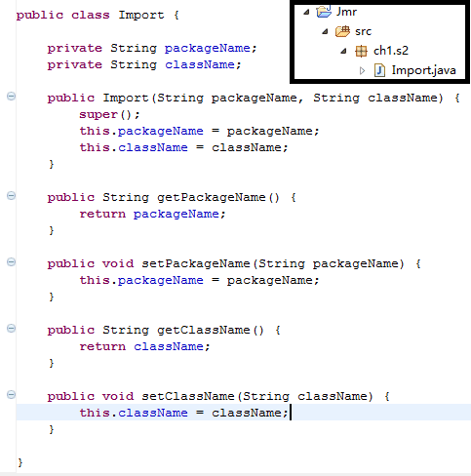
Task: Click the Jmr project folder icon
Action: tap(324, 12)
